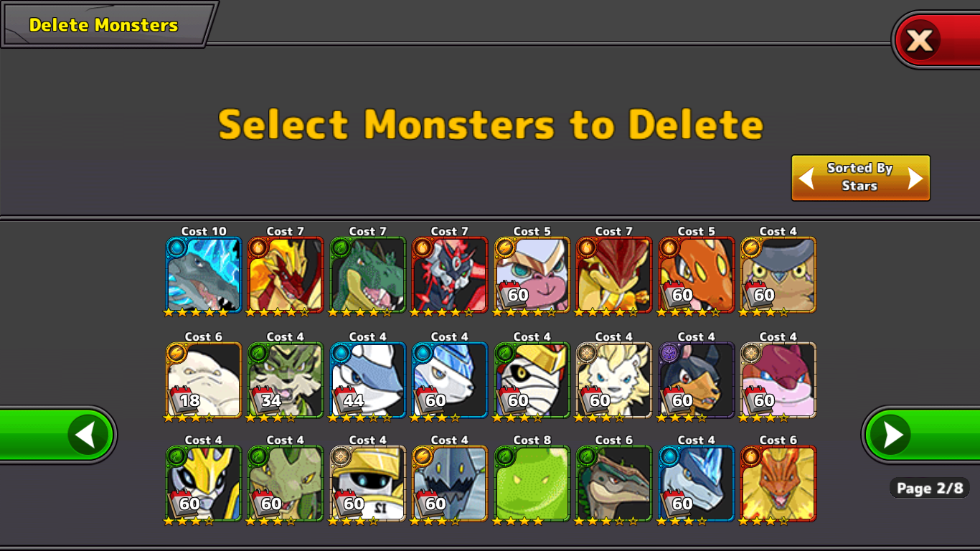Select the blue Cost 10 dragon monster
The width and height of the screenshot is (980, 551).
tap(204, 275)
